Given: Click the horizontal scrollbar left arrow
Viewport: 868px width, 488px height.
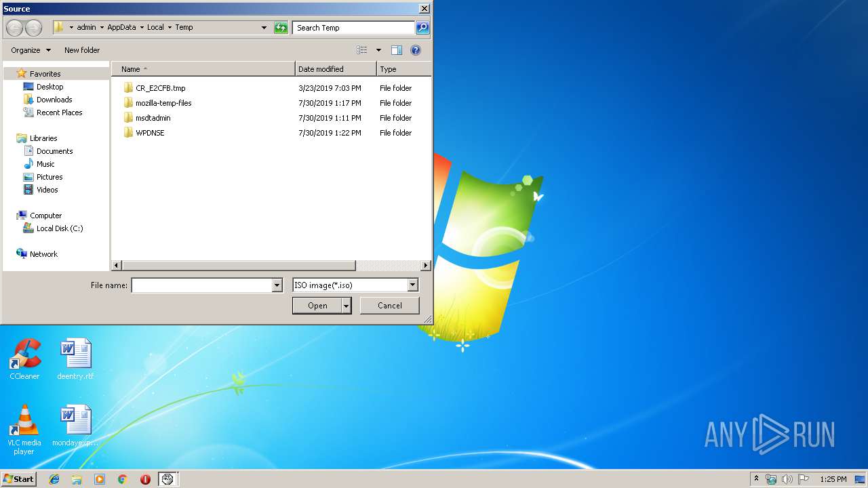Looking at the screenshot, I should pos(117,266).
